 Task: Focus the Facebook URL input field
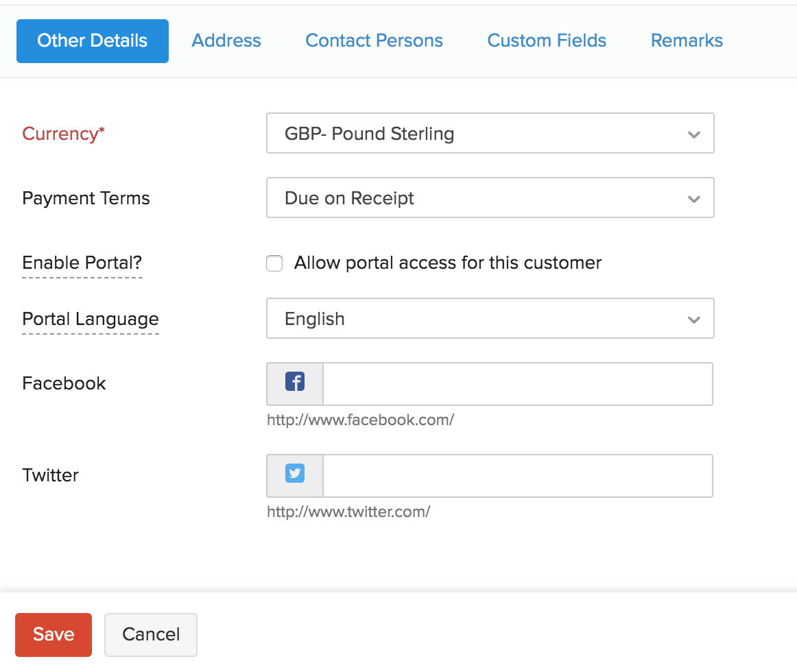517,384
